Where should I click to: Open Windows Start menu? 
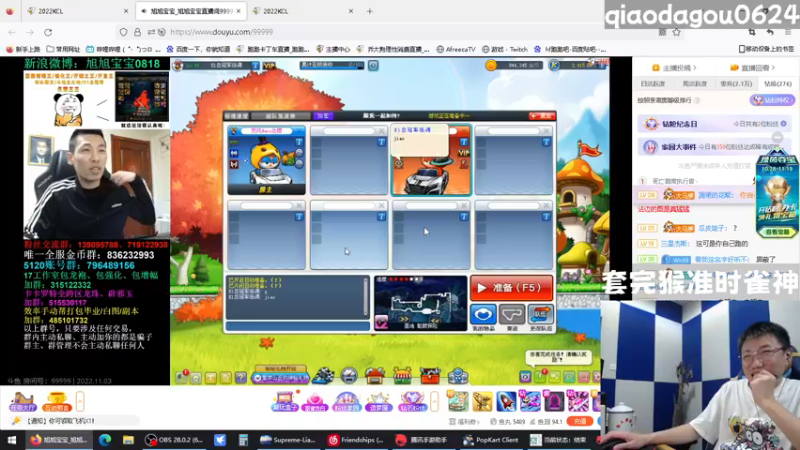coord(11,440)
